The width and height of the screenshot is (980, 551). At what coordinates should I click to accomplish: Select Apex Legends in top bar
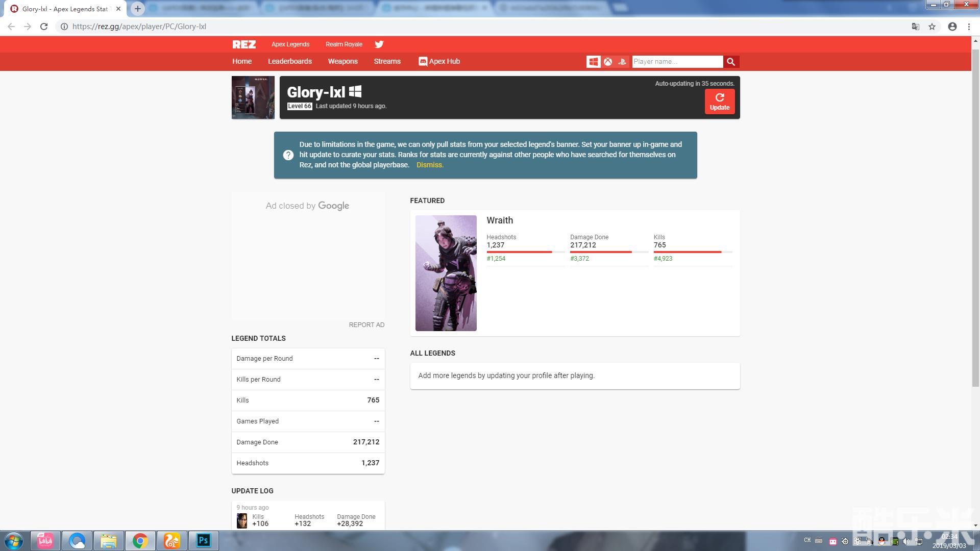[x=290, y=44]
